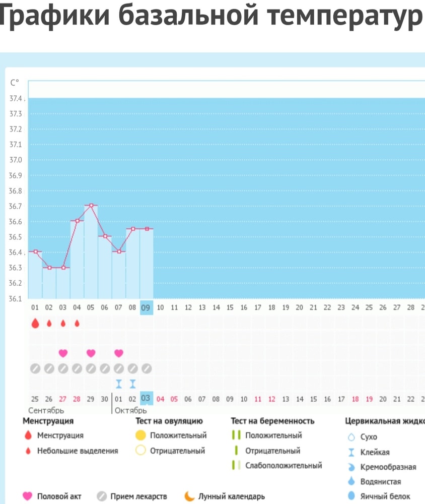This screenshot has height=504, width=425.
Task: Click the large menstruation drop on cycle day 01
Action: (35, 324)
